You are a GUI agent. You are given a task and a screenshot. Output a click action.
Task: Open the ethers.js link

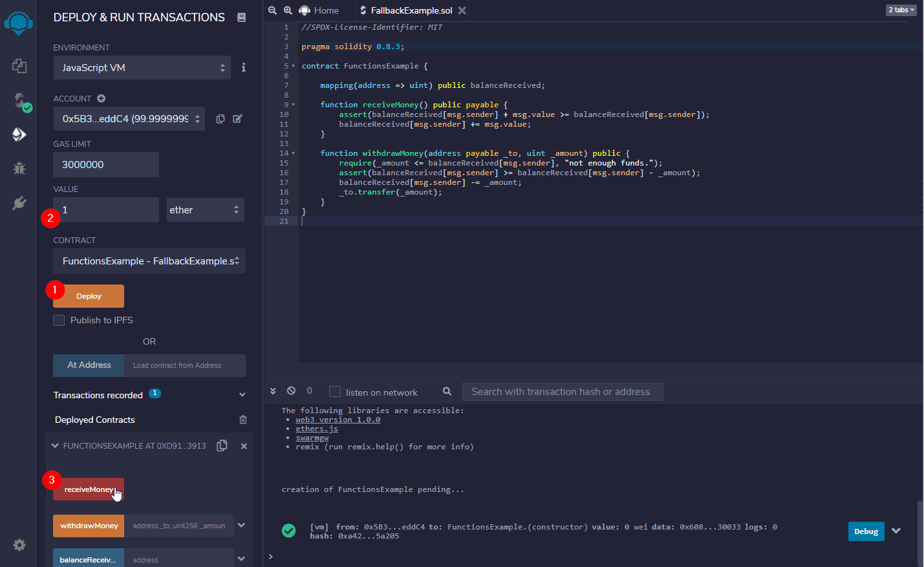(x=317, y=429)
